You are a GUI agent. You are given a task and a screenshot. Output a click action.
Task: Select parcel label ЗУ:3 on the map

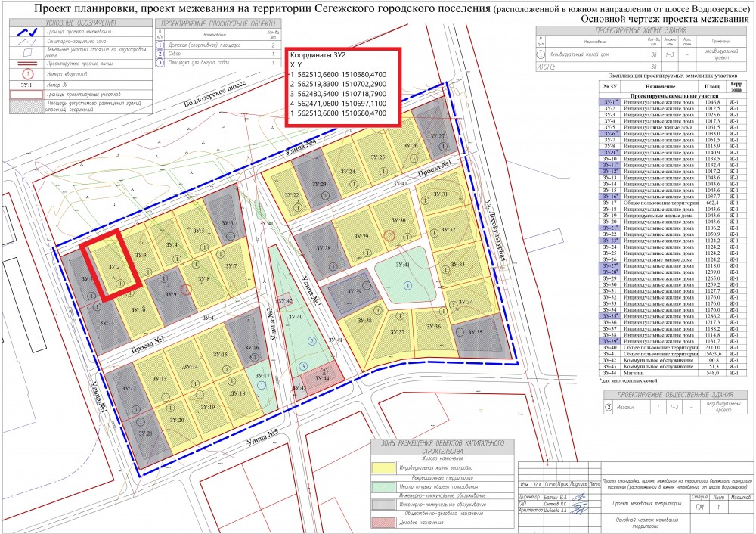(141, 255)
